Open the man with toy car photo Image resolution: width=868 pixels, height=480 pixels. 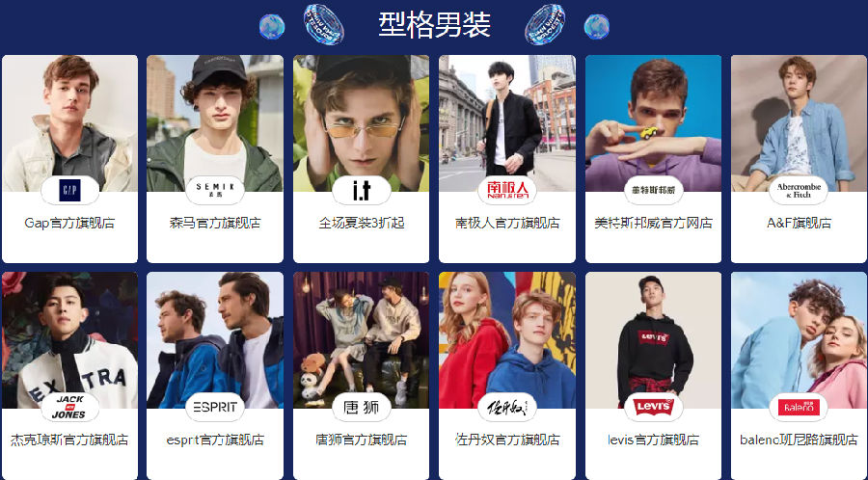pos(653,123)
